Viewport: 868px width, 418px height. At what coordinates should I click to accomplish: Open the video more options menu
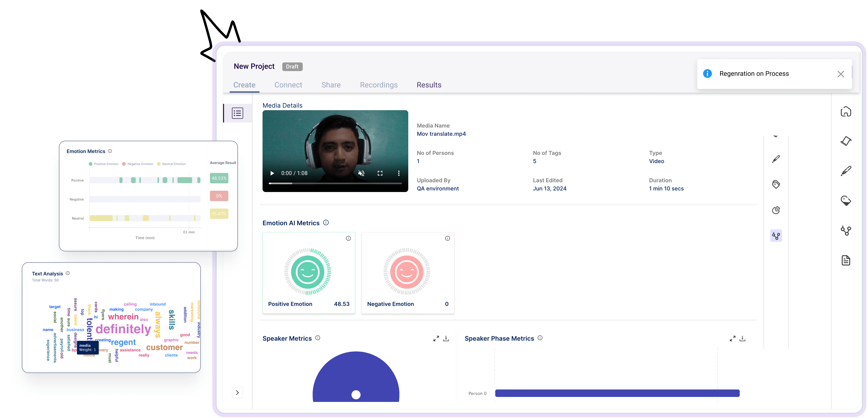[399, 173]
